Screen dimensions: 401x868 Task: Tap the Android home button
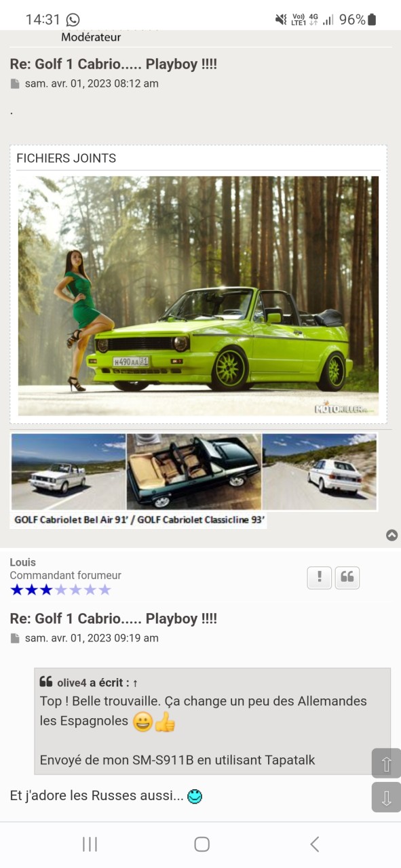(x=202, y=844)
